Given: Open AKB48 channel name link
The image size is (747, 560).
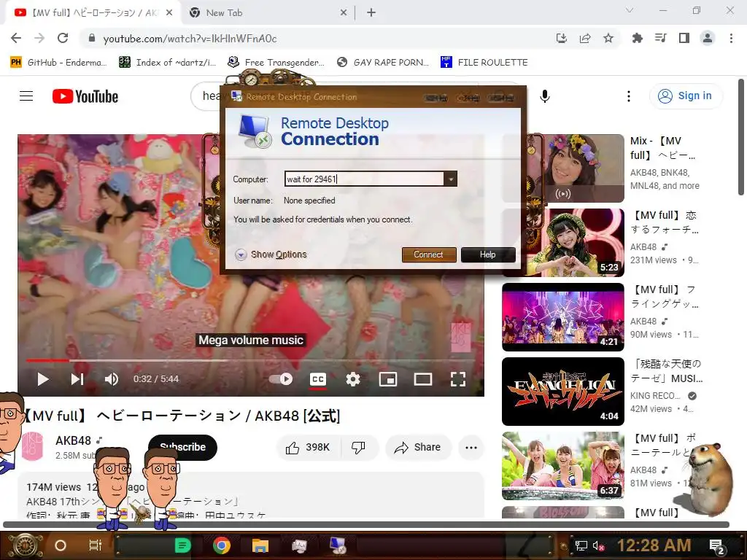Looking at the screenshot, I should click(x=74, y=440).
